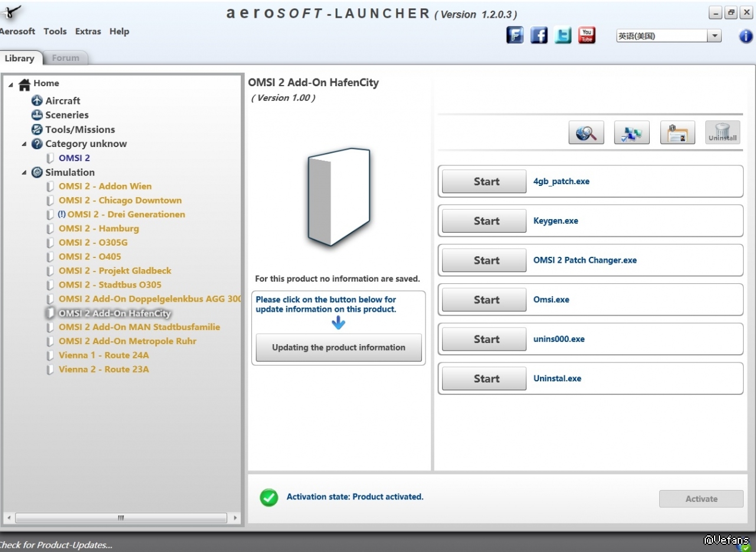Screen dimensions: 756x552
Task: Start OMSI 2 Patch Changer.exe
Action: 484,260
